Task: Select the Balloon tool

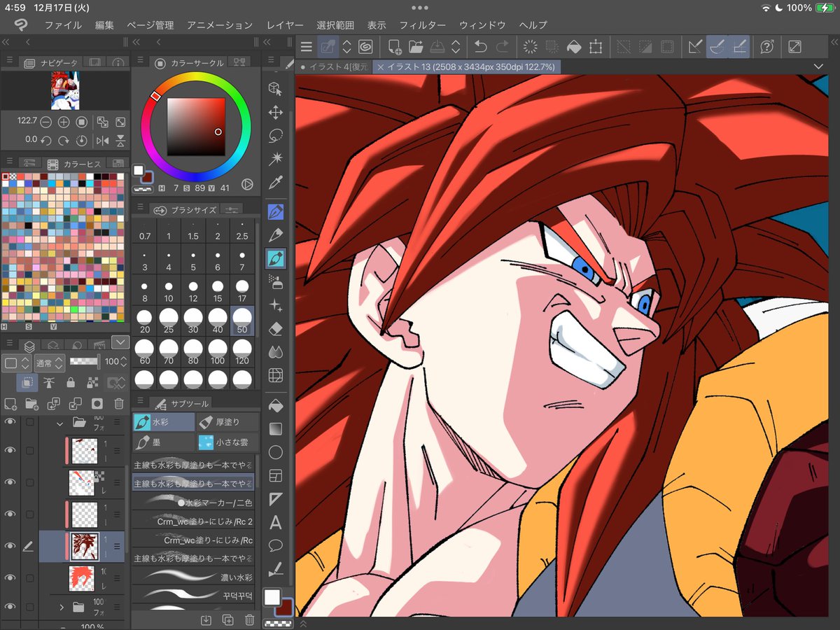Action: click(276, 545)
